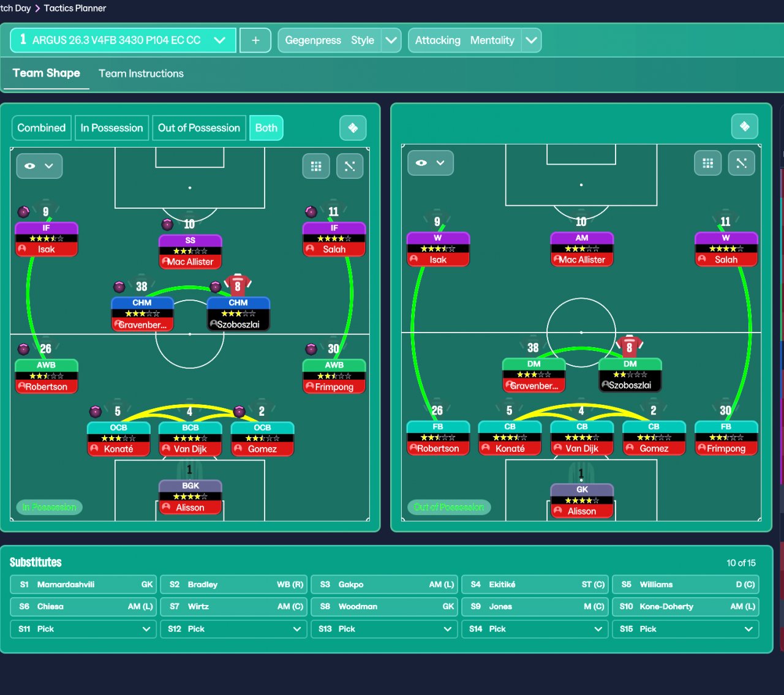The width and height of the screenshot is (784, 695).
Task: Open grid view icon in right pitch
Action: (708, 163)
